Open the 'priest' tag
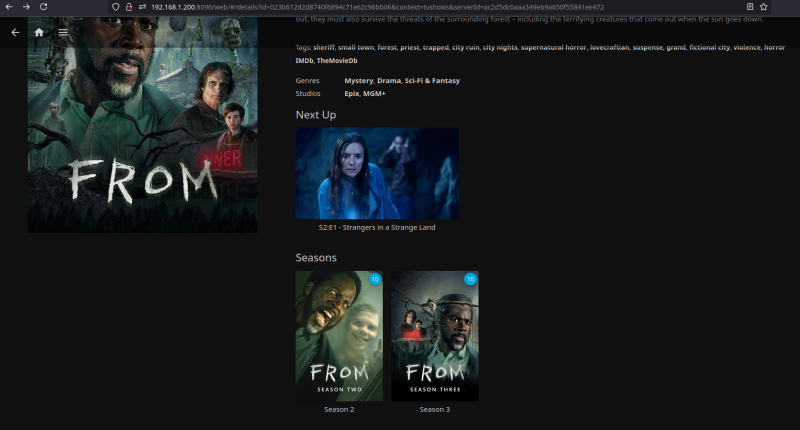 pyautogui.click(x=410, y=47)
